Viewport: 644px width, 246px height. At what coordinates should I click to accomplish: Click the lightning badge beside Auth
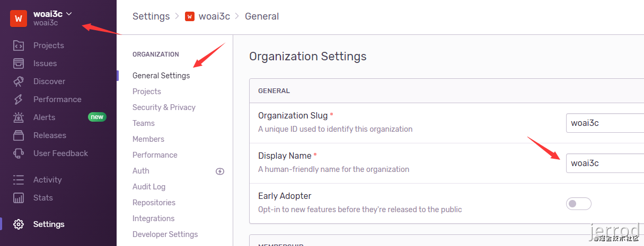click(220, 171)
